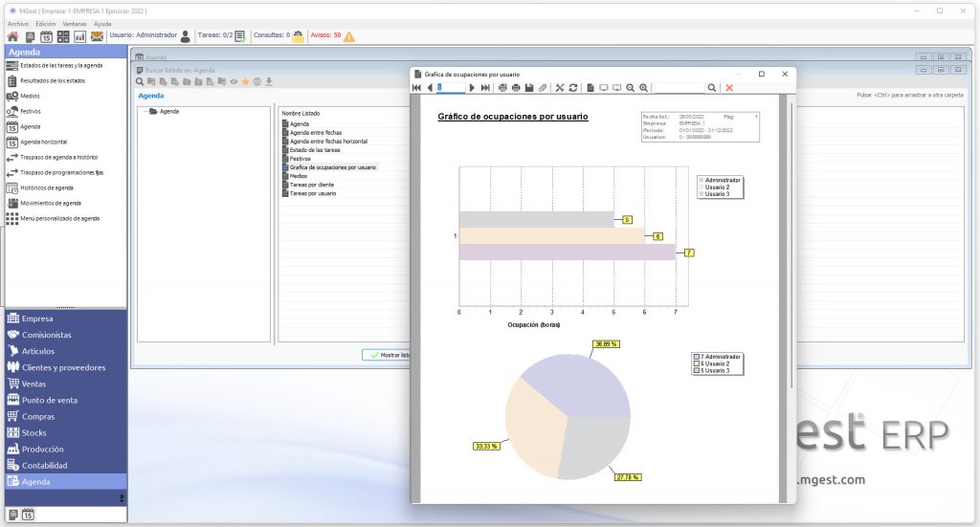This screenshot has width=980, height=527.
Task: Click the red X close report icon
Action: 728,88
